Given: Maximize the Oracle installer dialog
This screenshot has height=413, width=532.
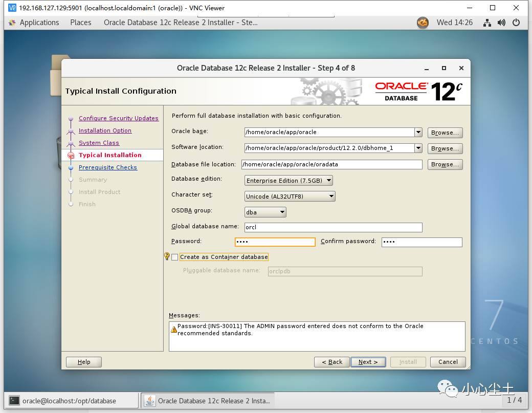Looking at the screenshot, I should click(x=444, y=68).
